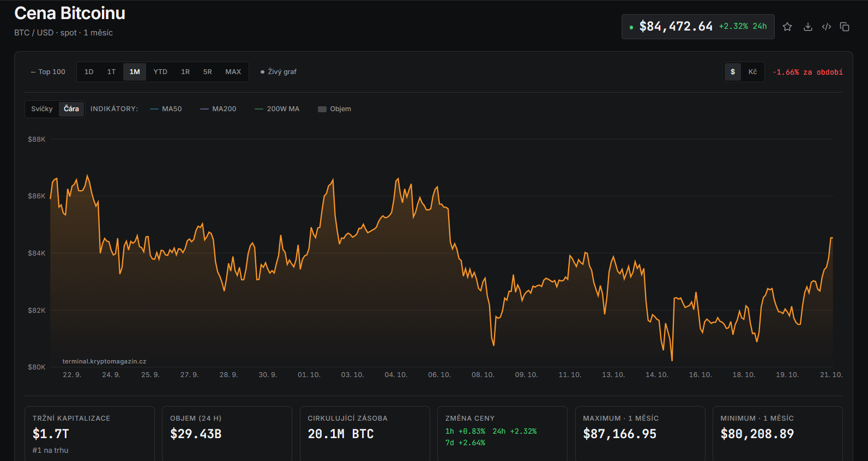Click the $86K price axis label
This screenshot has height=461, width=868.
click(37, 196)
